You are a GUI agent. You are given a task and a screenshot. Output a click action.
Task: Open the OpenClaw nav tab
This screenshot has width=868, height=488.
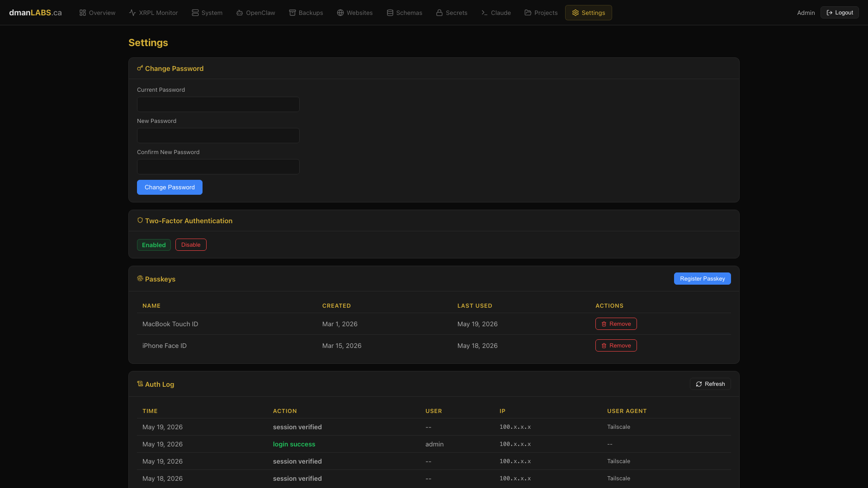pyautogui.click(x=255, y=13)
